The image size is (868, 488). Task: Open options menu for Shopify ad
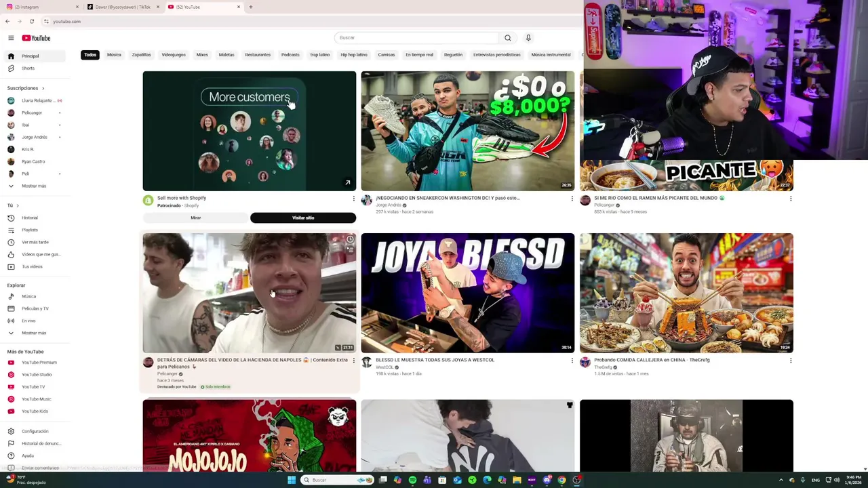coord(353,199)
